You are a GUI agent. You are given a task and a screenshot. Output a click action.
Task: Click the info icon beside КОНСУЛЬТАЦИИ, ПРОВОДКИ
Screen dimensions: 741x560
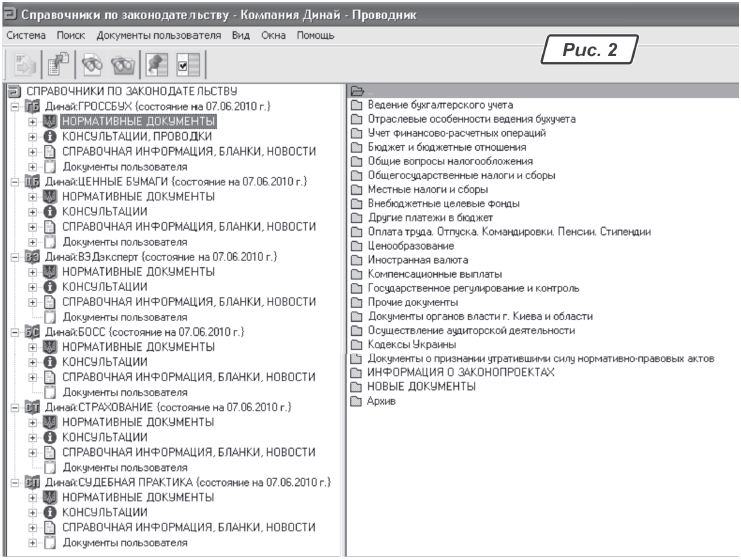51,136
